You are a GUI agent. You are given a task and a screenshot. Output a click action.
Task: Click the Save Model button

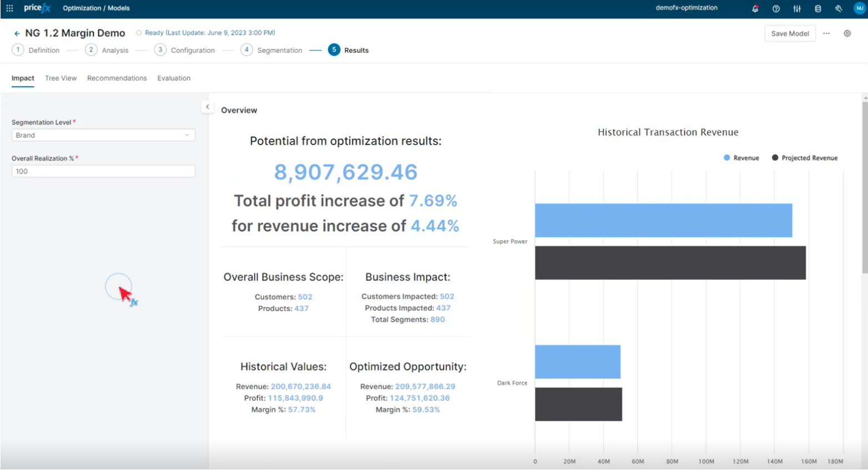pos(790,33)
